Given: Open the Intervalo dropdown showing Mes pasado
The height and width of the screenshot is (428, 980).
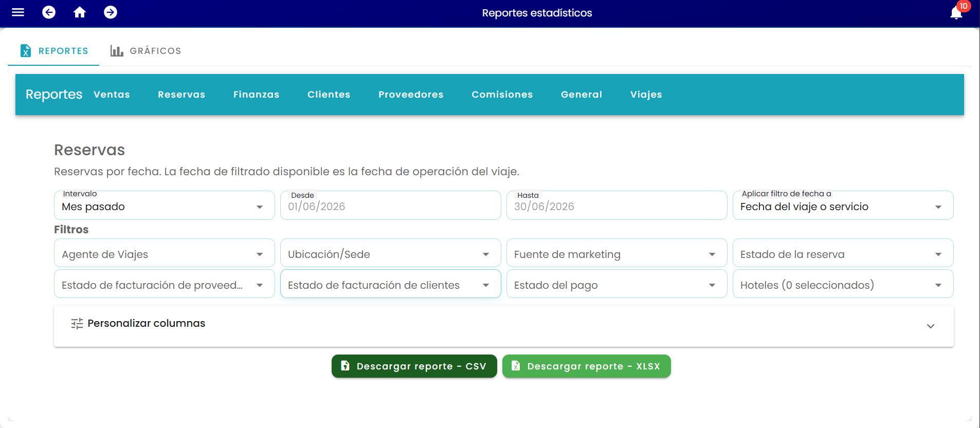Looking at the screenshot, I should [165, 206].
